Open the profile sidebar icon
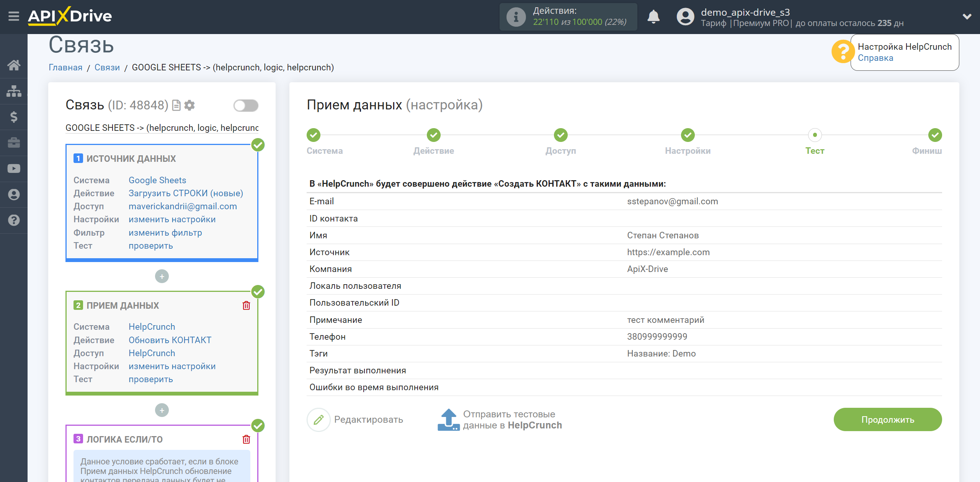 click(14, 194)
